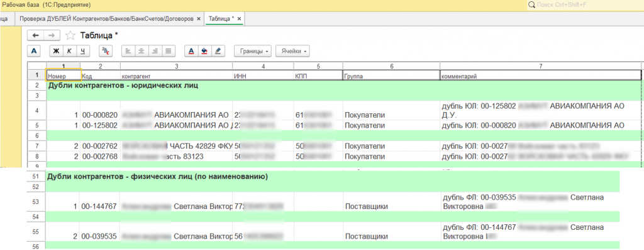Screen dimensions: 644x250
Task: Select column header 1
Action: tap(64, 65)
